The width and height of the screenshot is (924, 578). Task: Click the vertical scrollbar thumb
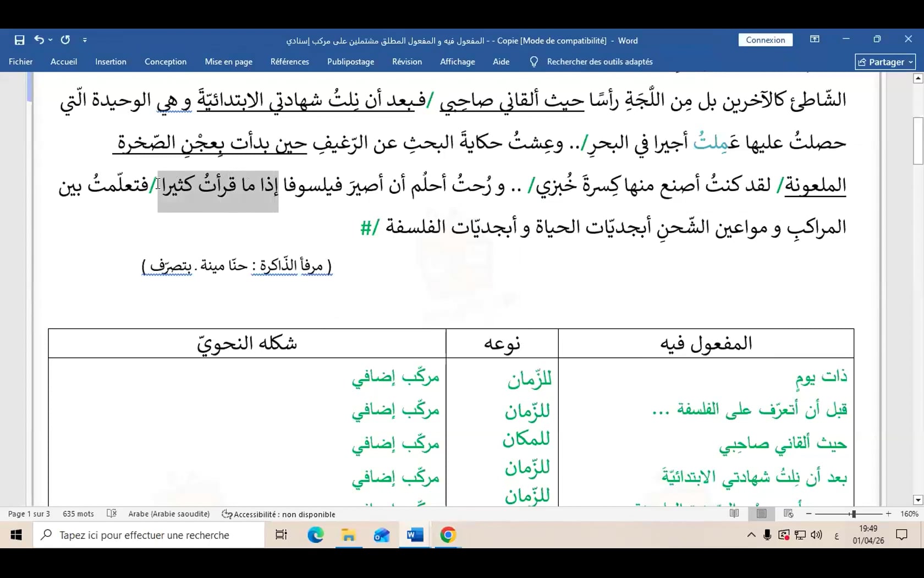tap(918, 140)
